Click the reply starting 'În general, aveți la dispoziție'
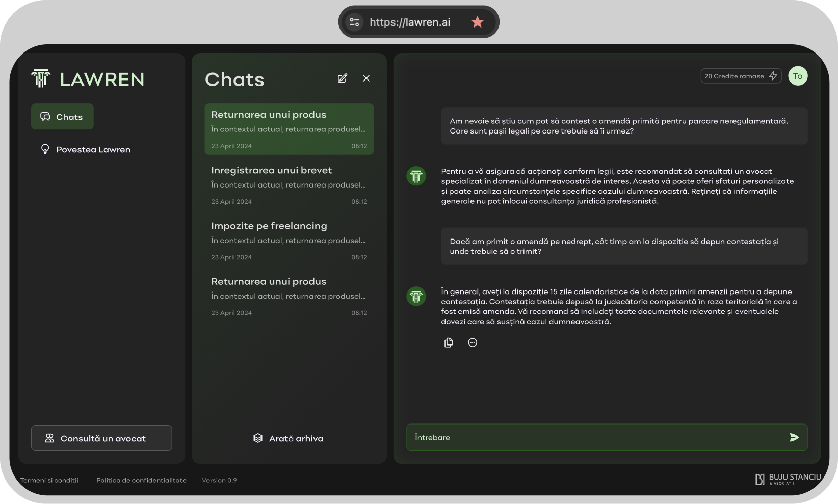This screenshot has width=838, height=504. point(619,306)
